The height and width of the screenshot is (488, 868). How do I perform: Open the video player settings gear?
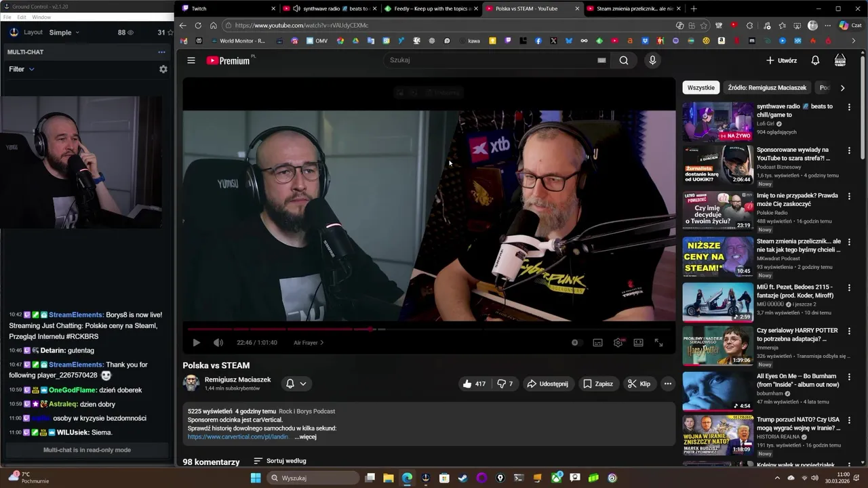[618, 343]
